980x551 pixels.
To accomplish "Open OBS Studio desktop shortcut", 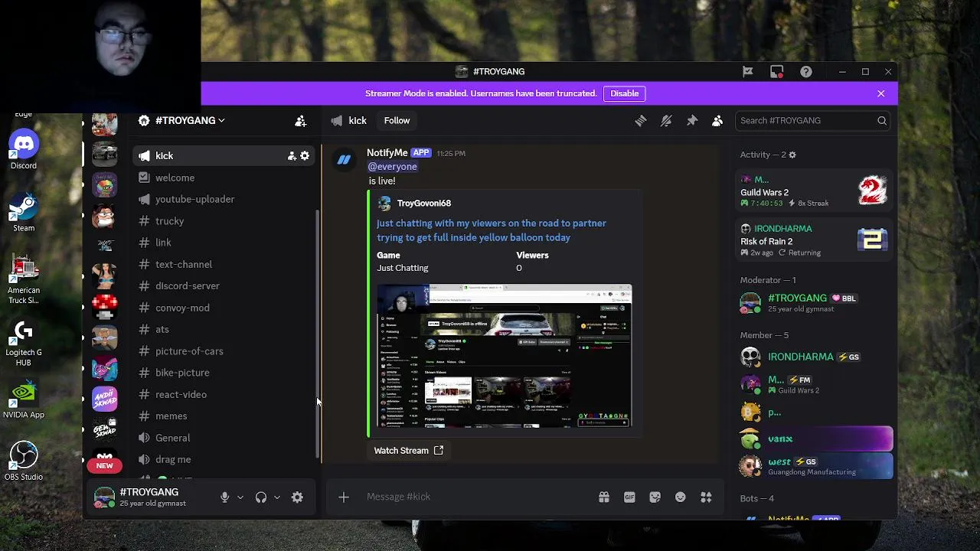I will click(24, 461).
